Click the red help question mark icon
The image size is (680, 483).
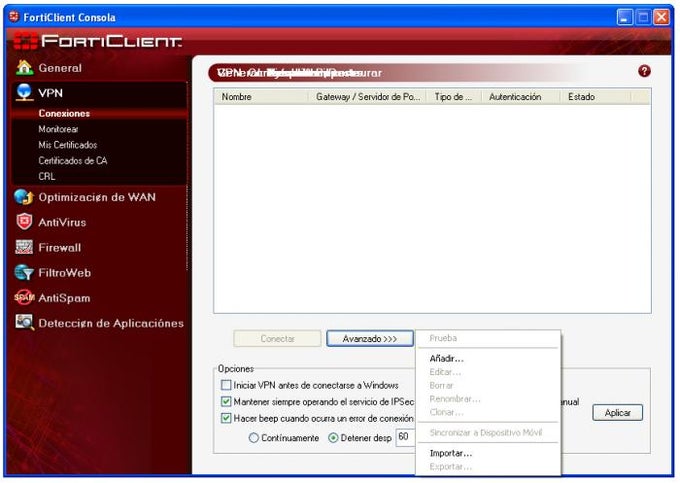click(644, 71)
